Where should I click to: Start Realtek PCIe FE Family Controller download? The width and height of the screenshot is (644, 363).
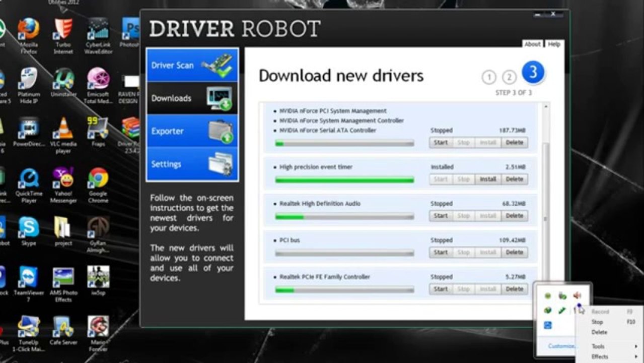coord(441,289)
